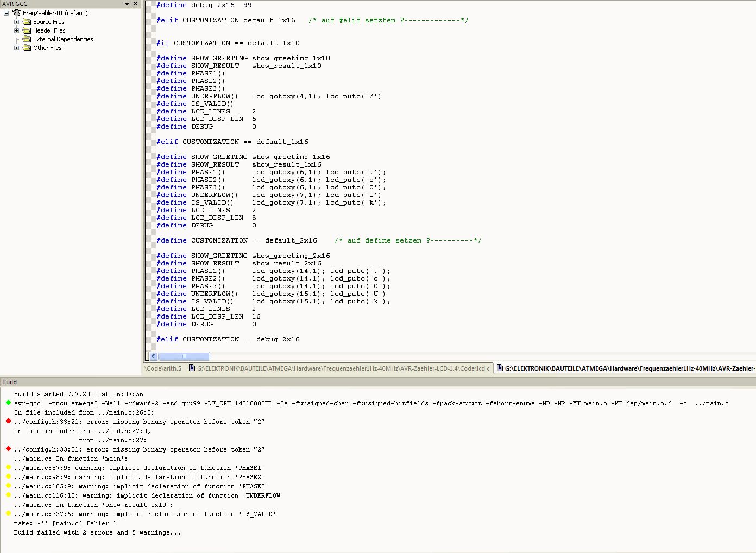This screenshot has width=756, height=553.
Task: Click the Source Files folder icon
Action: (27, 22)
